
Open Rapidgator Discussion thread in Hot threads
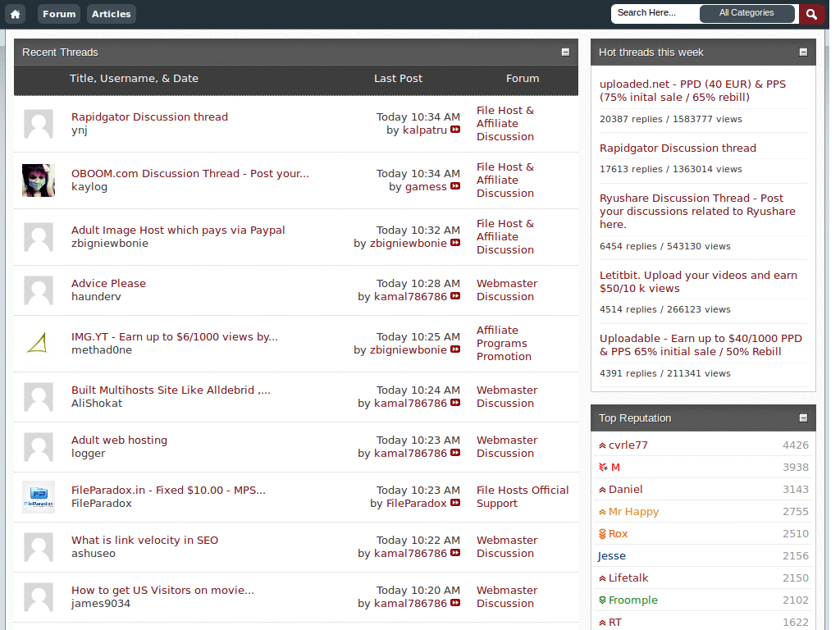tap(678, 148)
